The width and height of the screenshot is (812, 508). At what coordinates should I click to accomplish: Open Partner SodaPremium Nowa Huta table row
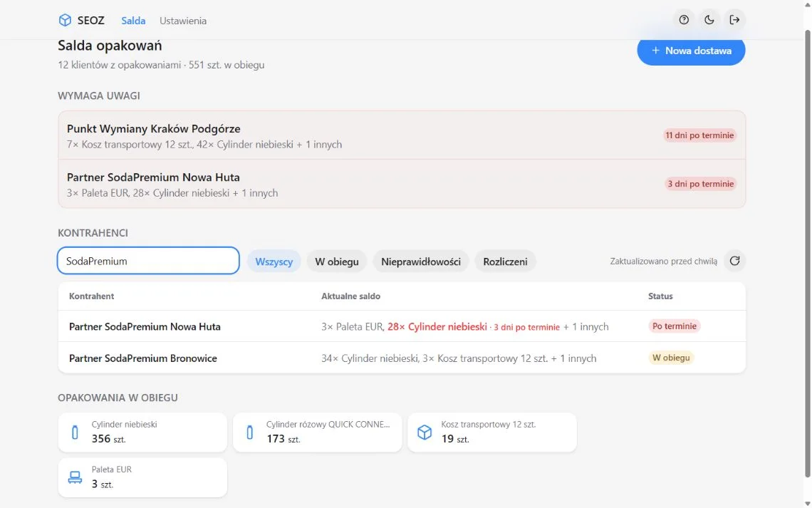click(401, 326)
